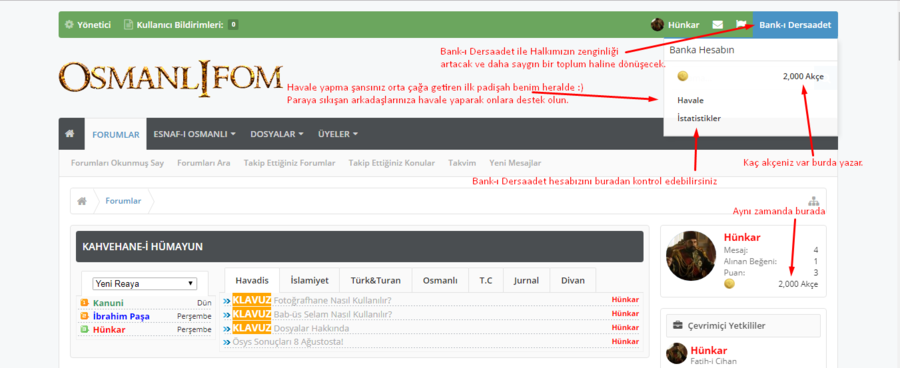Viewport: 900px width, 368px height.
Task: Open the Yönetici admin gear link
Action: [x=87, y=25]
